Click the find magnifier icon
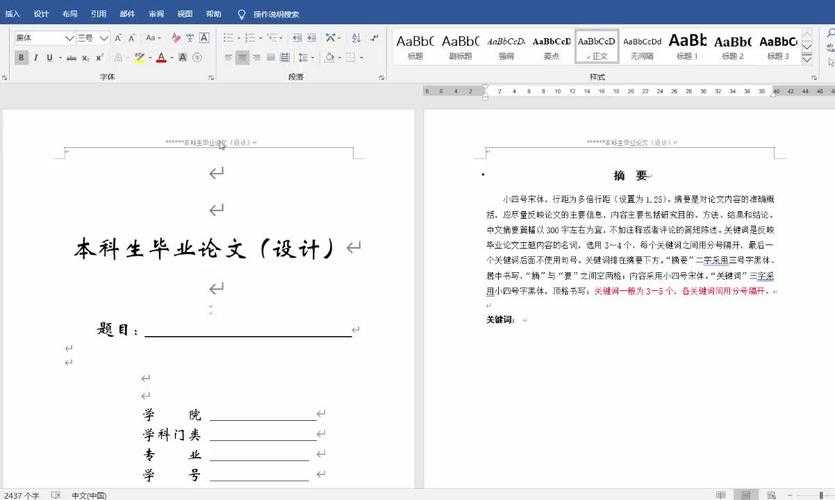835x500 pixels. pyautogui.click(x=830, y=35)
